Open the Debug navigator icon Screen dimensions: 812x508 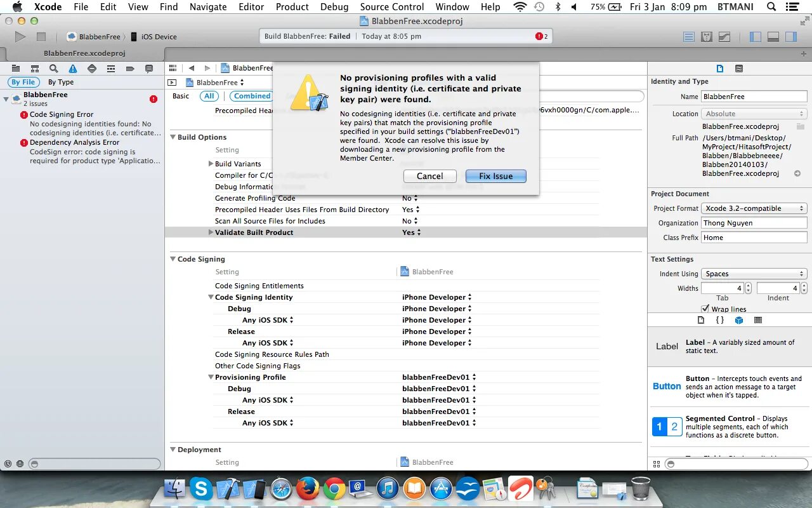(111, 69)
